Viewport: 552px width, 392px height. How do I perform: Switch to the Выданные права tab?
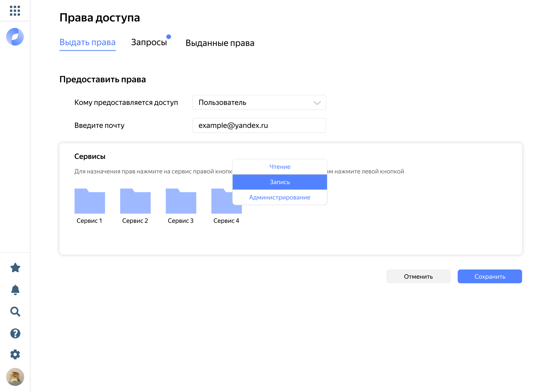click(x=220, y=43)
